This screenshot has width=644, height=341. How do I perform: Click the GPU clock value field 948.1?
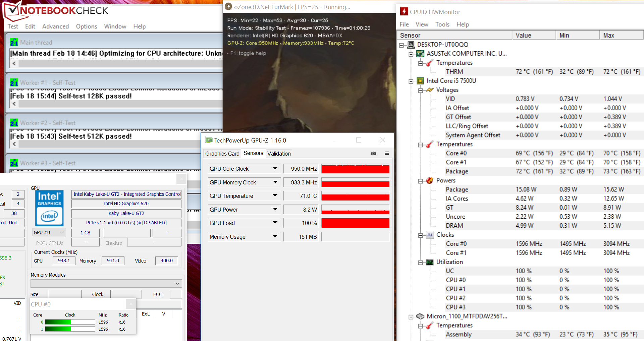point(64,261)
